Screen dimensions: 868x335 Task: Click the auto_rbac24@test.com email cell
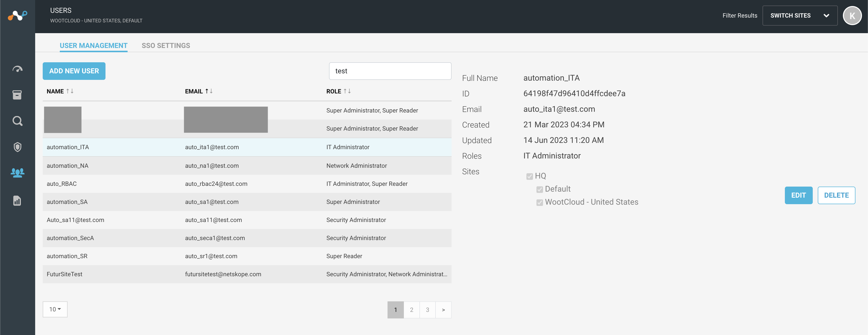(x=216, y=184)
